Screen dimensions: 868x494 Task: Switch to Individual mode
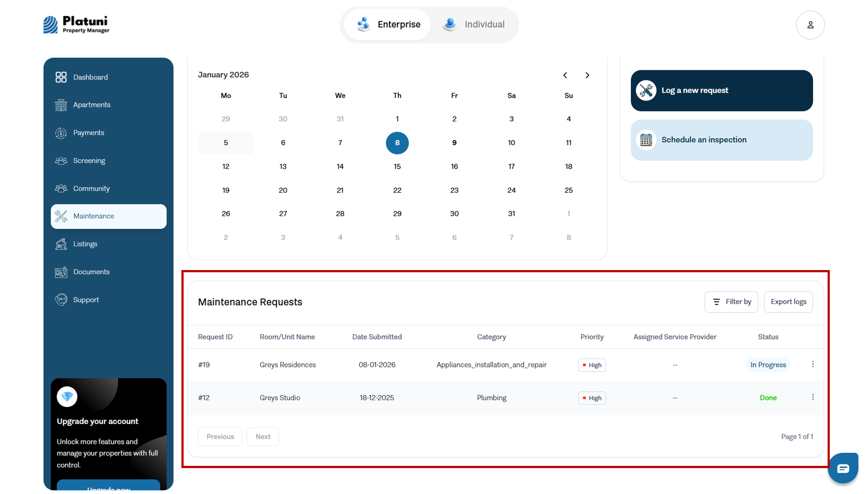pos(474,25)
